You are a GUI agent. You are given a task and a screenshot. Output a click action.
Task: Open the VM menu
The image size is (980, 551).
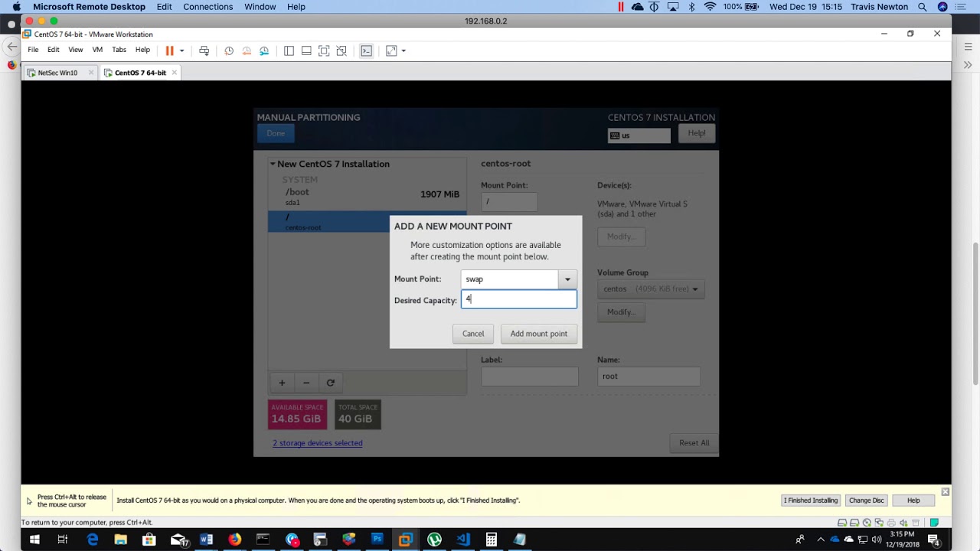[97, 50]
